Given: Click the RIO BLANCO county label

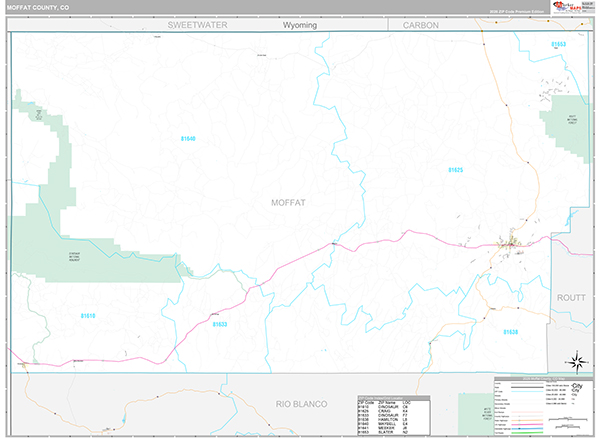Looking at the screenshot, I should pos(301,401).
